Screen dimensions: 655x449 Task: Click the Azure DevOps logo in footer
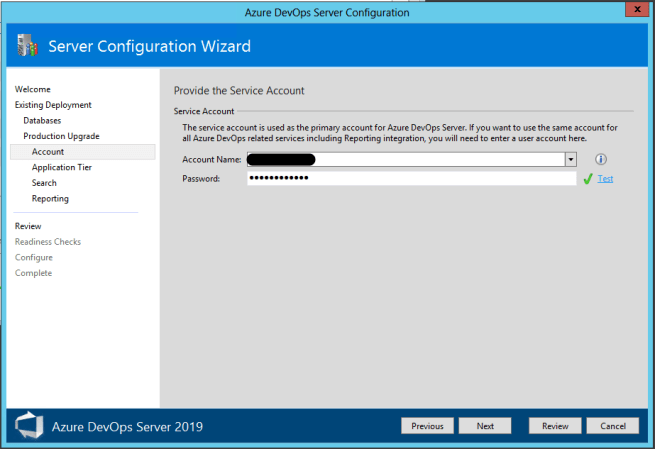(29, 425)
